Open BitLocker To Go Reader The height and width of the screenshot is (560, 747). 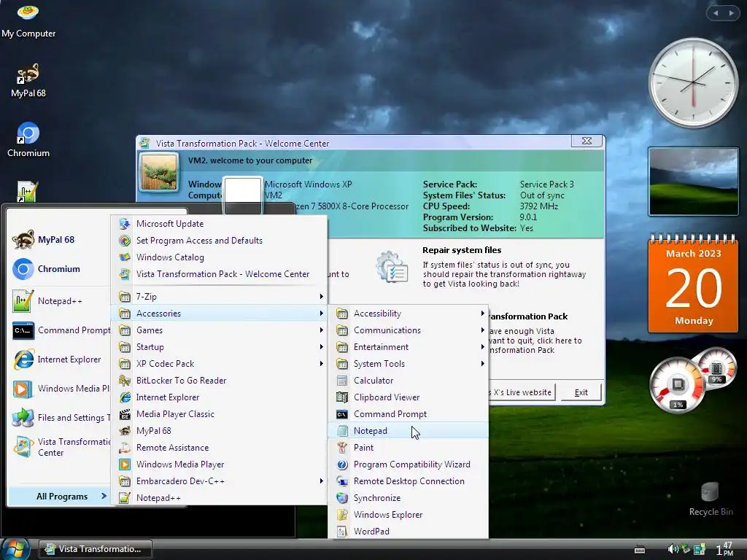219,381
